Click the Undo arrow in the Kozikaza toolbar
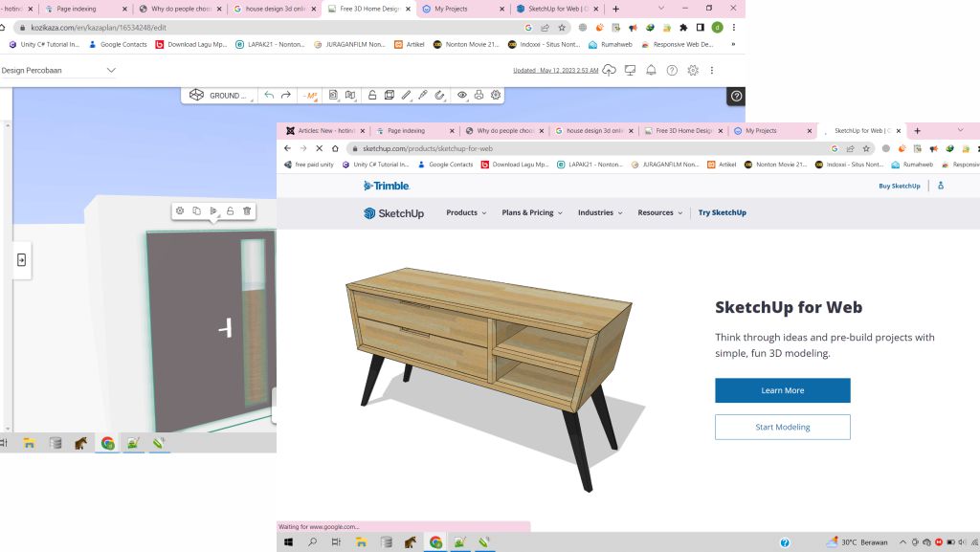 pyautogui.click(x=269, y=95)
